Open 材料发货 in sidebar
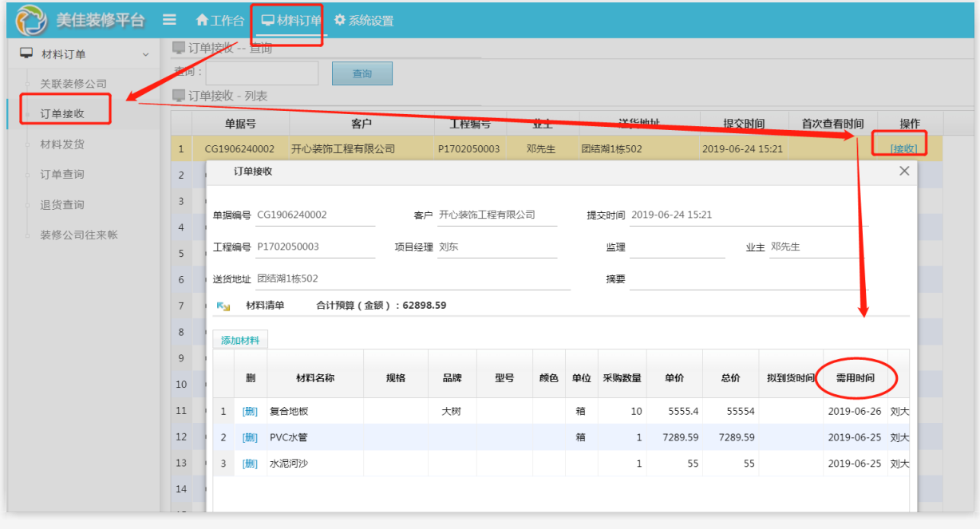 62,144
